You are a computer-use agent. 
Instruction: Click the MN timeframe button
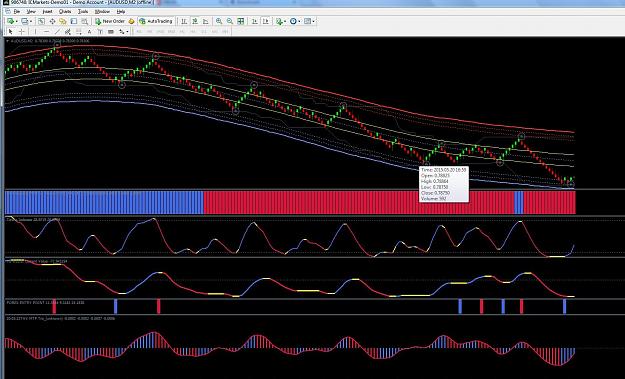[226, 31]
